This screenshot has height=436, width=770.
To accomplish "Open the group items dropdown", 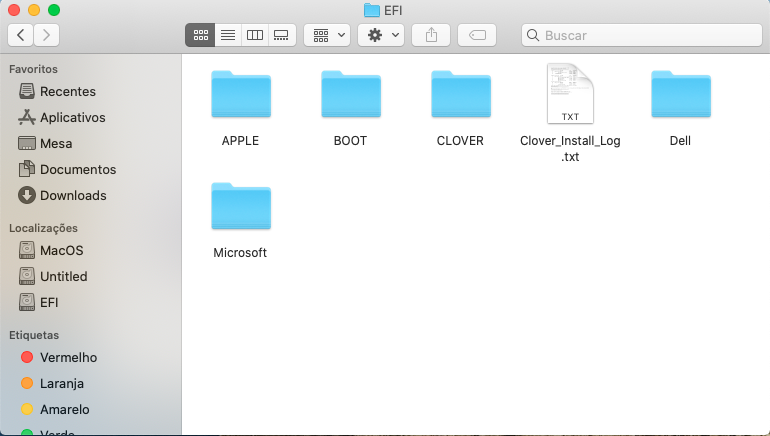I will (x=327, y=35).
